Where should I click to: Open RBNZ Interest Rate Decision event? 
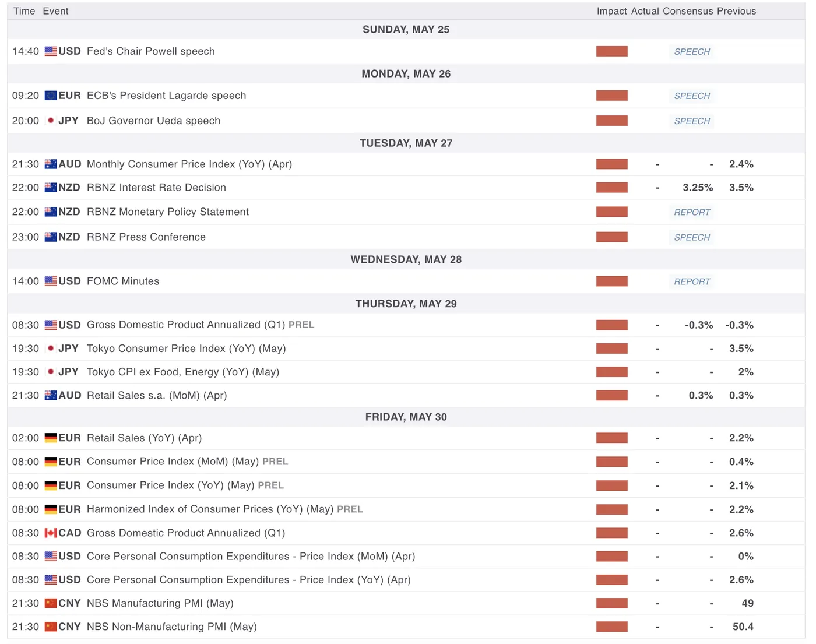[156, 188]
